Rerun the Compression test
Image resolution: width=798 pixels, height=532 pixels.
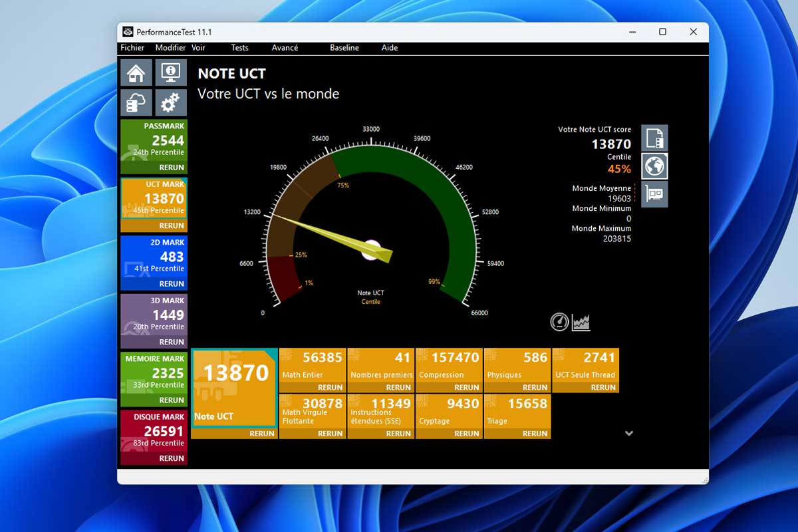click(467, 388)
